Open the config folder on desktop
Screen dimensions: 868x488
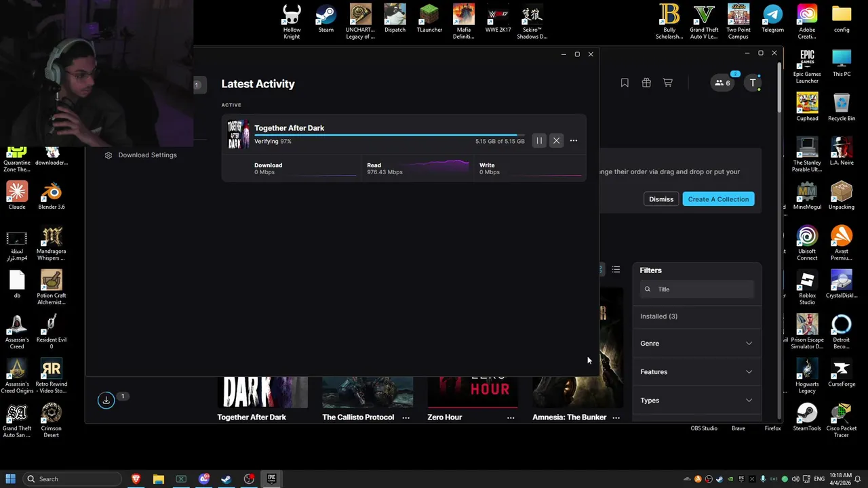click(842, 19)
